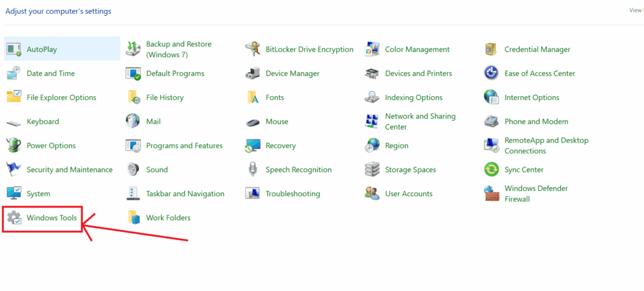Select the Phone and Modem link
Viewport: 644px width, 291px height.
point(536,121)
